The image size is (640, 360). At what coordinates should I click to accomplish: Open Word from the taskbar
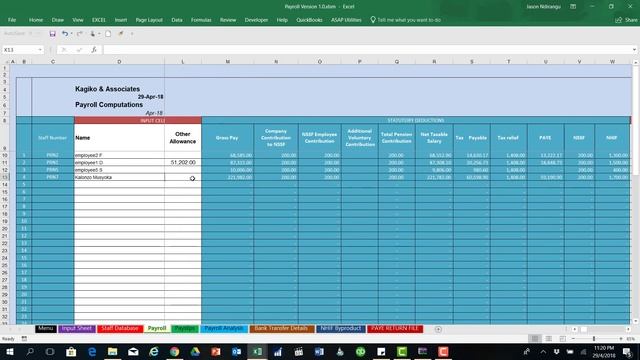pos(319,351)
